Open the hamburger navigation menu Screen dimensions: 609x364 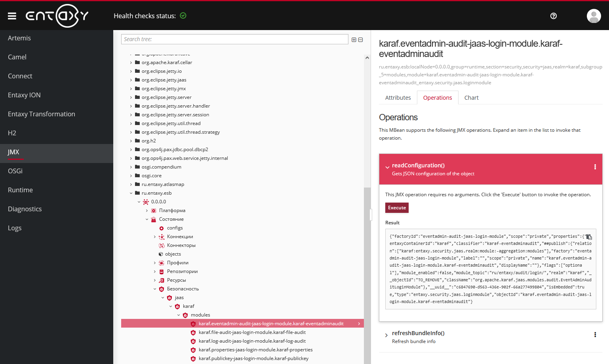[x=11, y=16]
